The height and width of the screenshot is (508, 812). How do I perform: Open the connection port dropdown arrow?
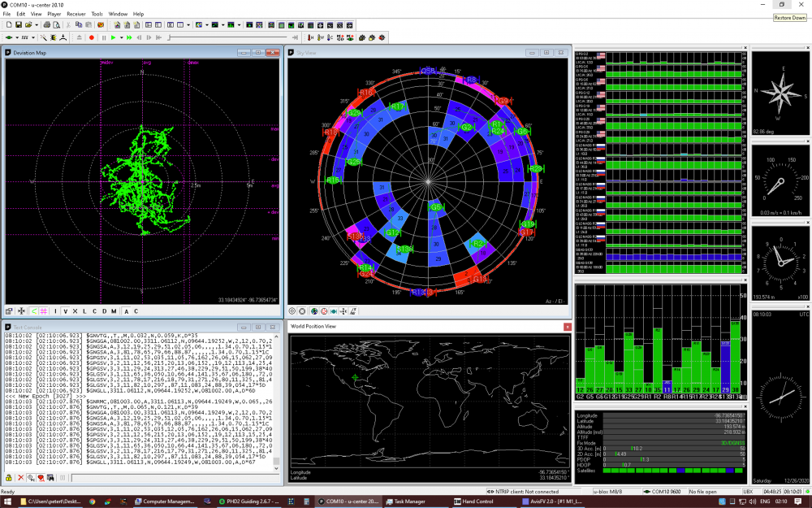(18, 37)
